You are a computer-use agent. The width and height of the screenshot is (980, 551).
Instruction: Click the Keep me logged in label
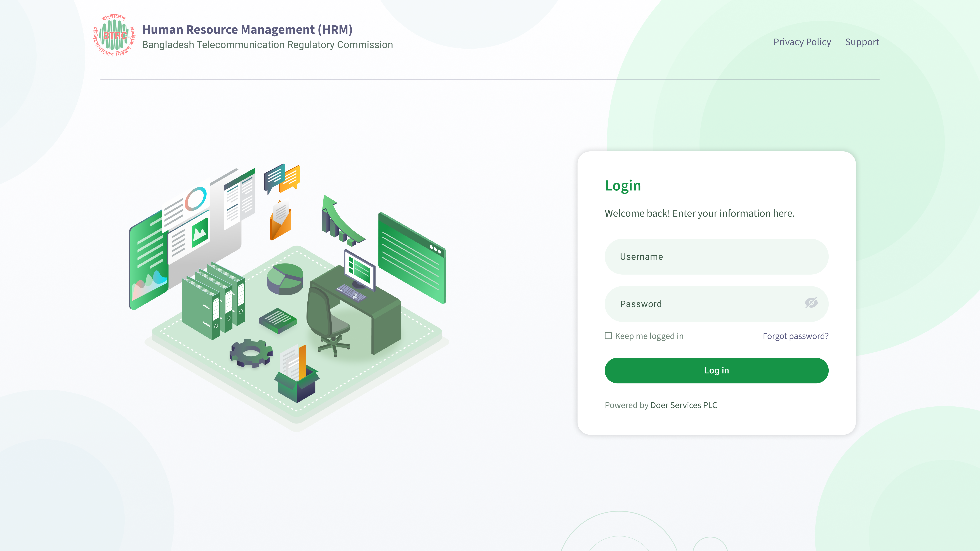coord(649,336)
